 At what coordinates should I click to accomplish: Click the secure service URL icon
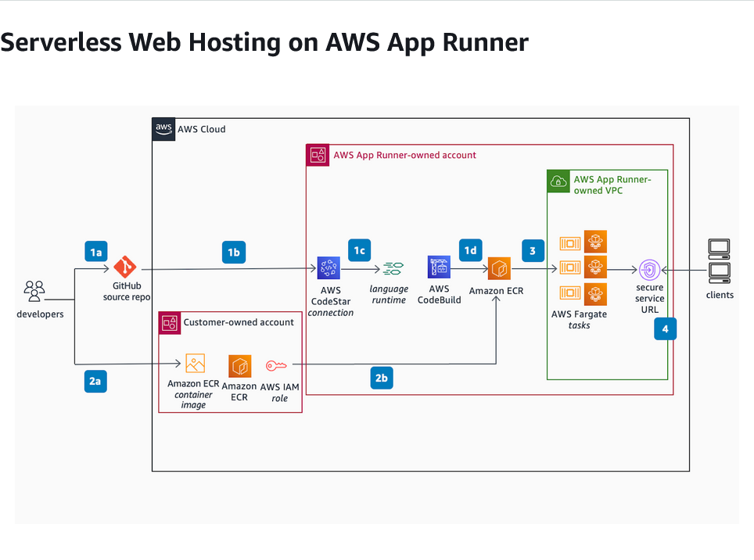(650, 270)
